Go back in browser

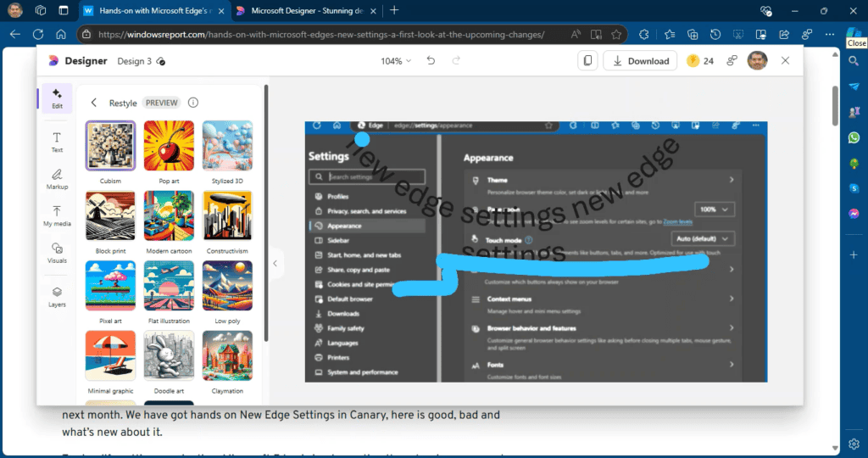click(15, 34)
